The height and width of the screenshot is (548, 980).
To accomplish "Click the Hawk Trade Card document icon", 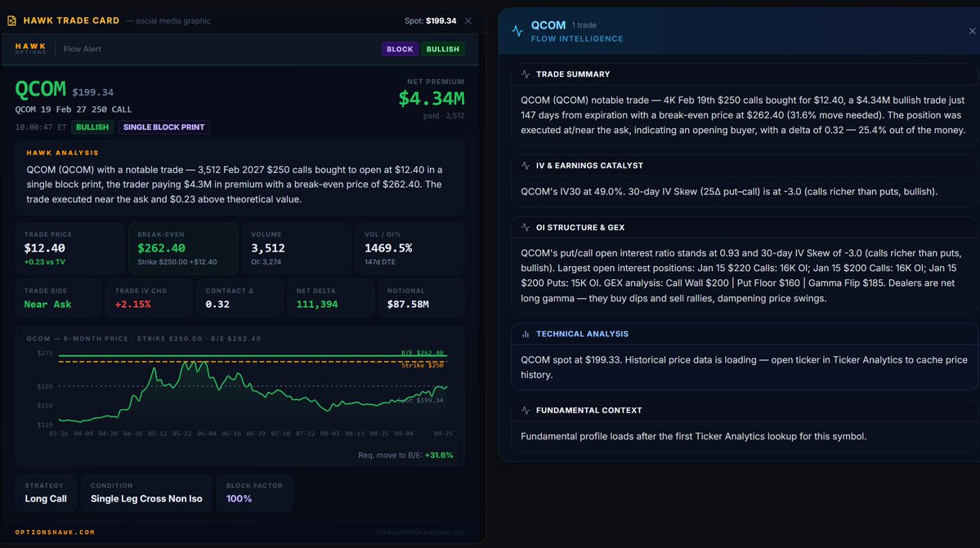I will (11, 20).
